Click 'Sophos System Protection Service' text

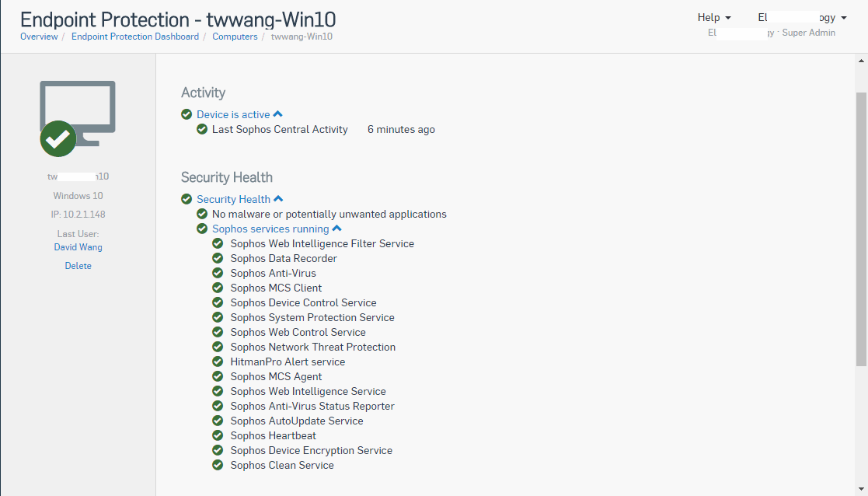click(x=312, y=318)
